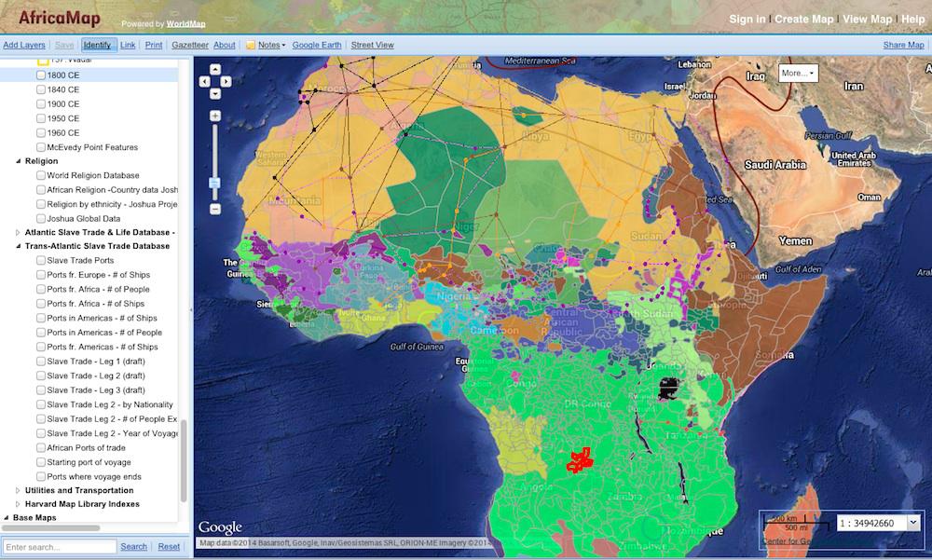932x560 pixels.
Task: Click the WorldMap powered-by link
Action: click(x=186, y=24)
